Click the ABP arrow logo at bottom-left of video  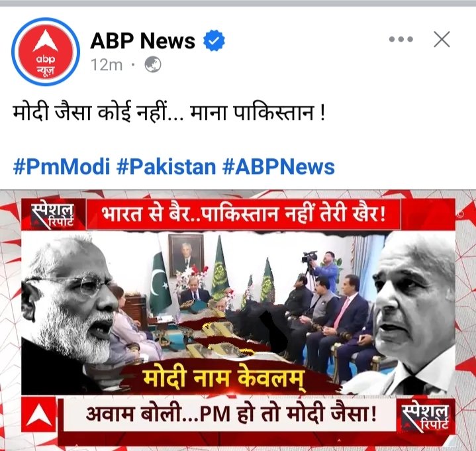(39, 415)
